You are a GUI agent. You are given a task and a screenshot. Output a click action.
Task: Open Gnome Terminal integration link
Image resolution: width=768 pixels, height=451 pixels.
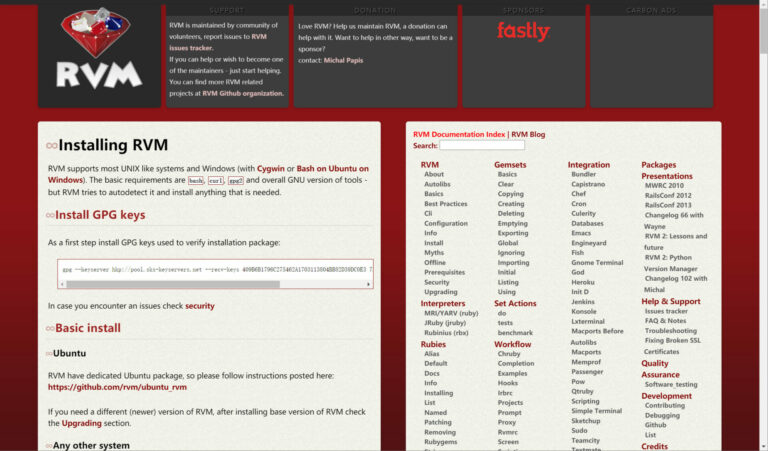pyautogui.click(x=597, y=262)
